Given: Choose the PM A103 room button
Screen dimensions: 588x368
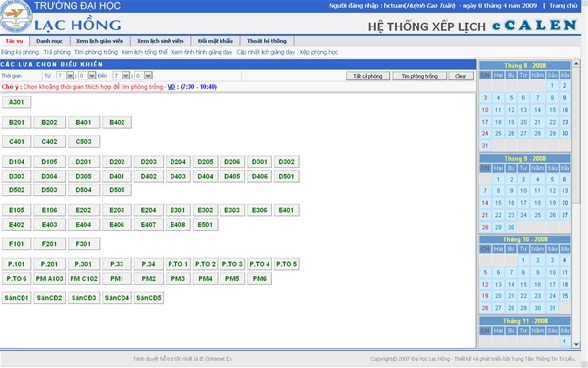Looking at the screenshot, I should pyautogui.click(x=49, y=279).
